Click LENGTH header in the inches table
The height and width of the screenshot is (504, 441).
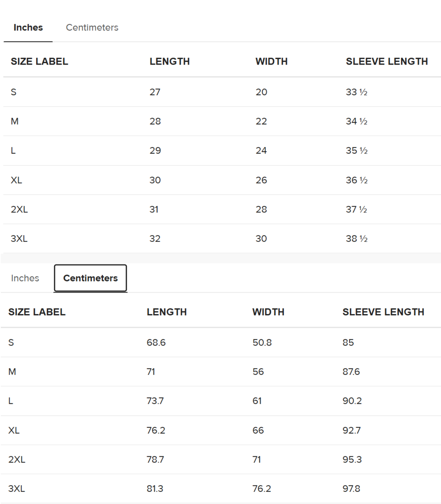[x=169, y=61]
